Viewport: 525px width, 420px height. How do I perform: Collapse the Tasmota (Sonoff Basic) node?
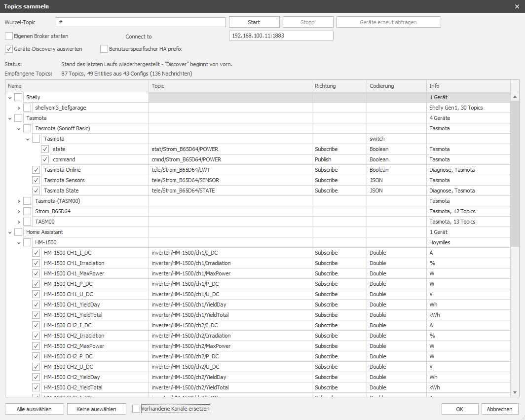tap(19, 129)
